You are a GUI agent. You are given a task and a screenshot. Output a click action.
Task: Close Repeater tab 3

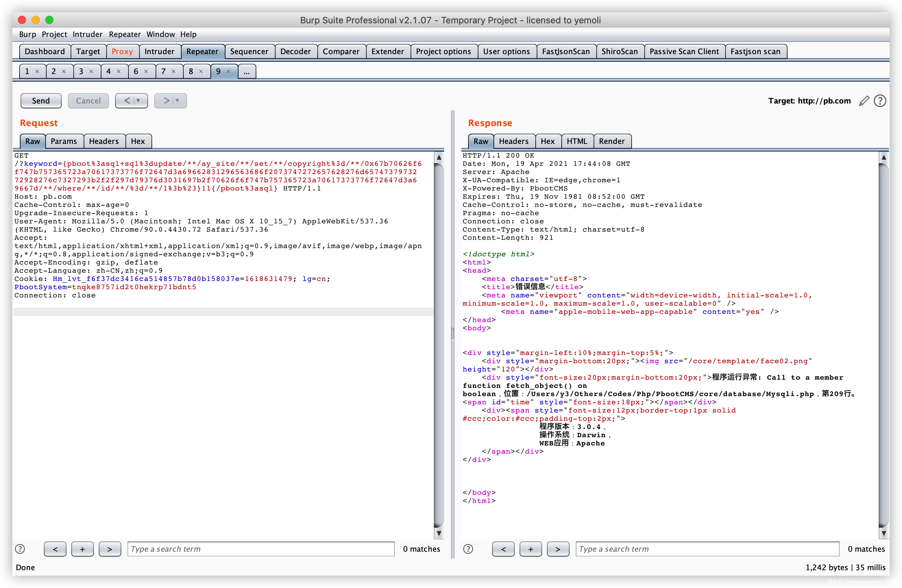point(92,71)
